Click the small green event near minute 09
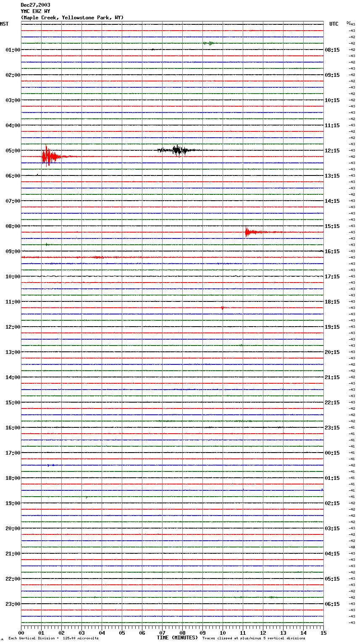This screenshot has height=644, width=357. click(x=208, y=43)
